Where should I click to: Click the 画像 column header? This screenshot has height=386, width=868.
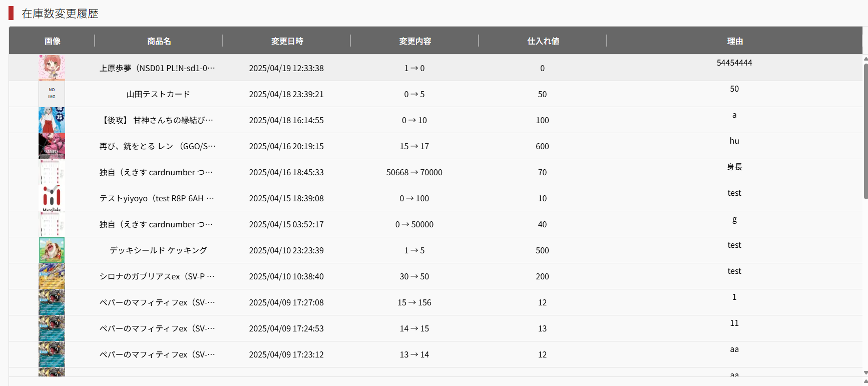click(52, 41)
